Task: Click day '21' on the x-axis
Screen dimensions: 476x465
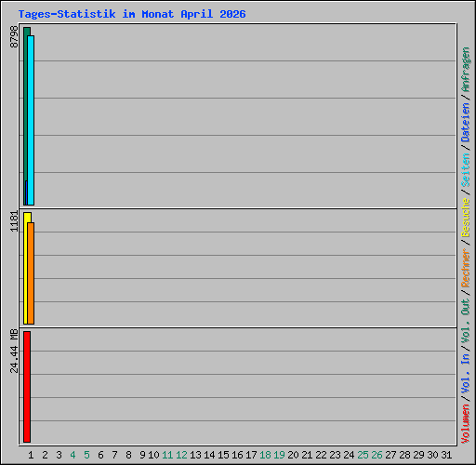Action: tap(307, 455)
